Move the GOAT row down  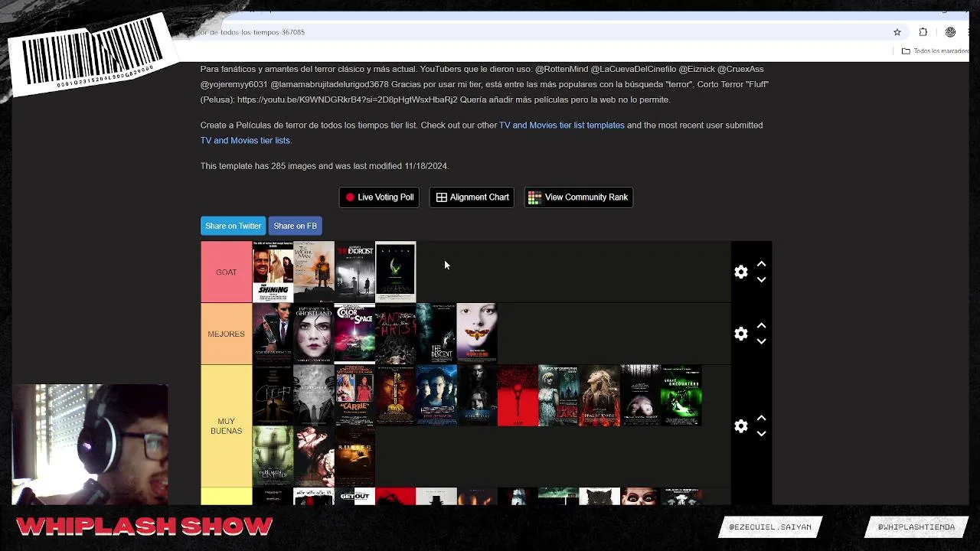(761, 280)
